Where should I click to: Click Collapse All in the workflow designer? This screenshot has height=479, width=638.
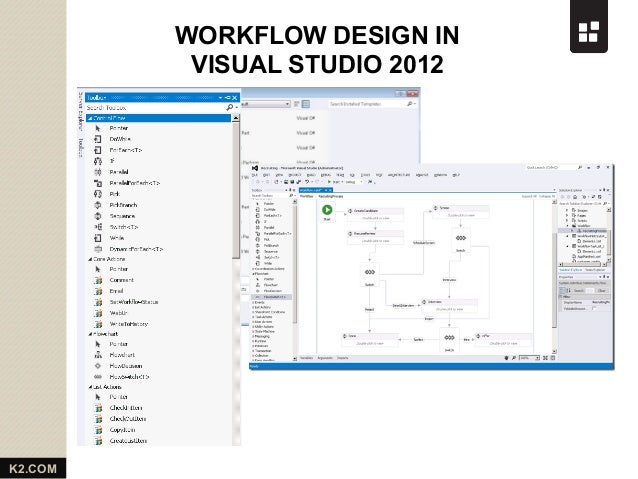[x=545, y=197]
